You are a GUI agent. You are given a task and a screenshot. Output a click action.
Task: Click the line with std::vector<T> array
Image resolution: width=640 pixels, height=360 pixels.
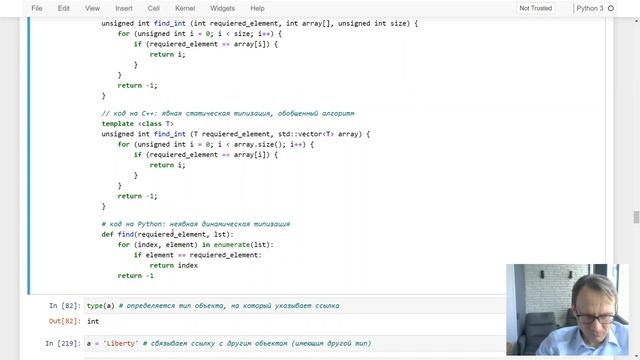tap(236, 134)
